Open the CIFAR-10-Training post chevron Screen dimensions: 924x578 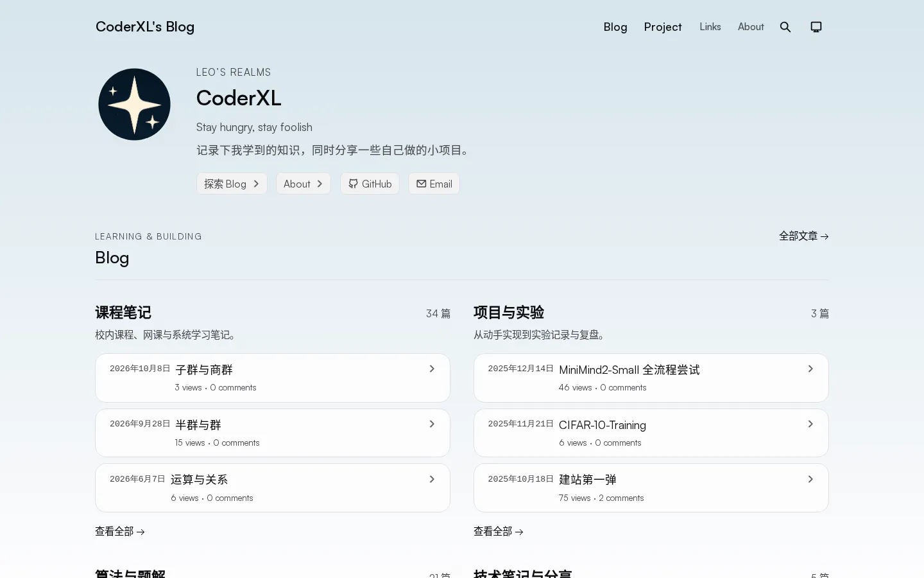tap(810, 424)
